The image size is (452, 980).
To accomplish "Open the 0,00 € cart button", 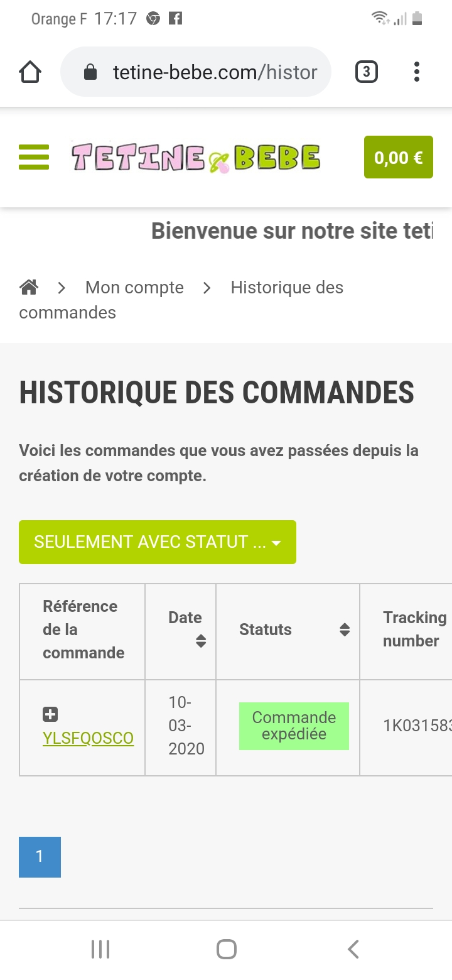I will click(398, 157).
